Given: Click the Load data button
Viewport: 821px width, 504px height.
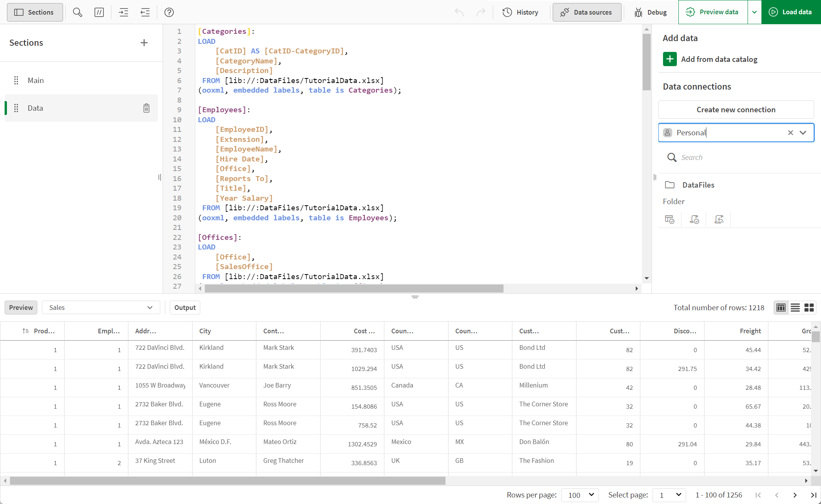Looking at the screenshot, I should point(792,12).
